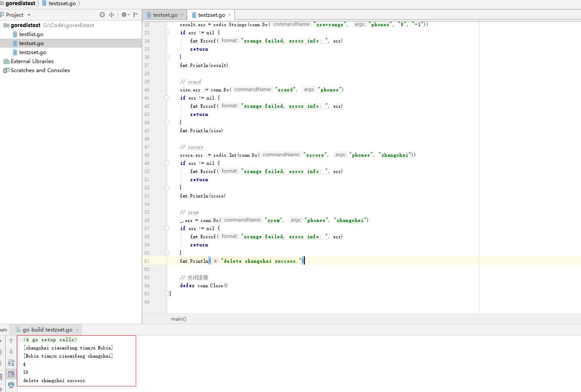Image resolution: width=581 pixels, height=392 pixels.
Task: Click line number 61 in the gutter
Action: click(147, 261)
